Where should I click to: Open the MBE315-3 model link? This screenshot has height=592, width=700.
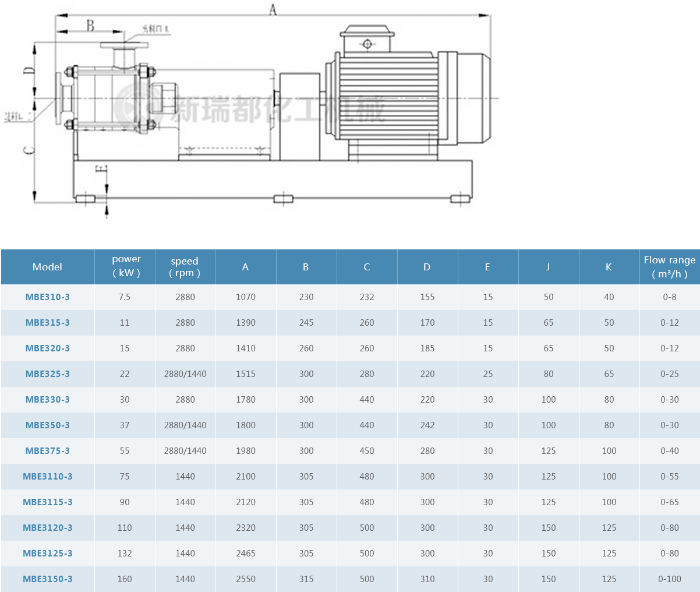click(48, 323)
